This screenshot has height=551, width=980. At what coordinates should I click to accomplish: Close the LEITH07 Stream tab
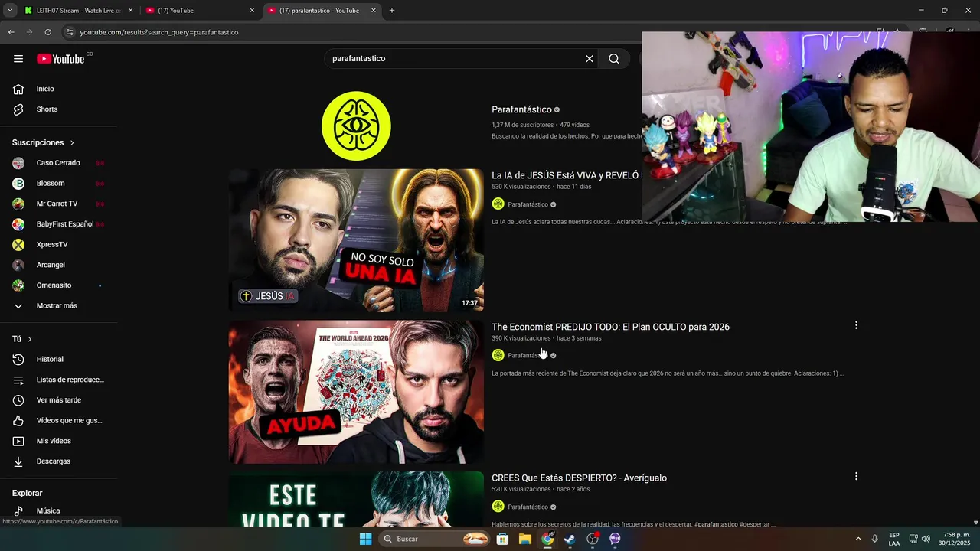pyautogui.click(x=130, y=11)
